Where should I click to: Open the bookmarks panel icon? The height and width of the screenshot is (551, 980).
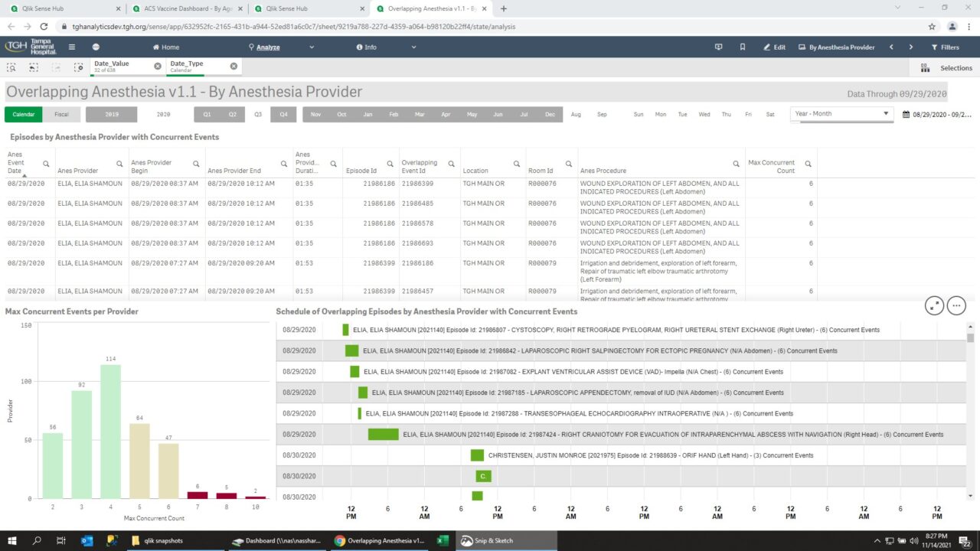pos(742,47)
